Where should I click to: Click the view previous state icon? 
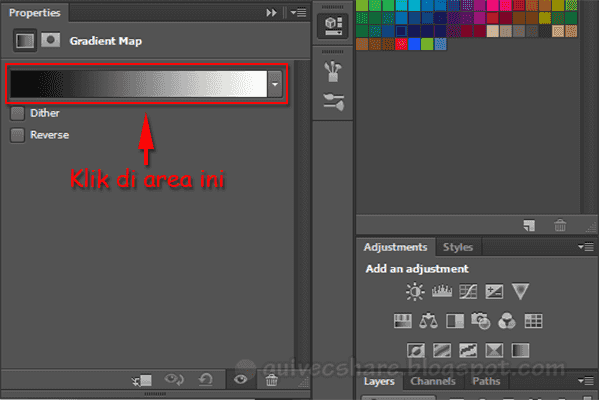[x=174, y=380]
